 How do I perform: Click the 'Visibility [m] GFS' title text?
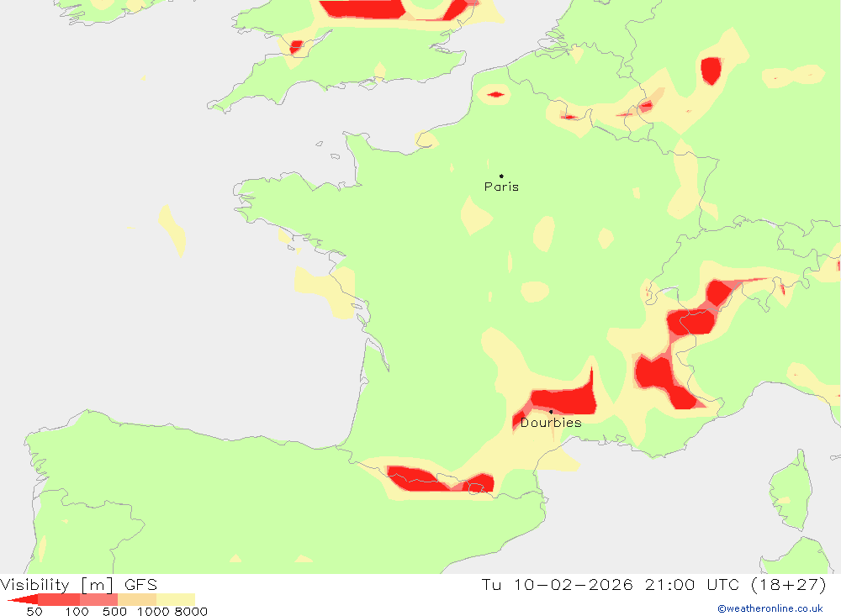[x=79, y=585]
